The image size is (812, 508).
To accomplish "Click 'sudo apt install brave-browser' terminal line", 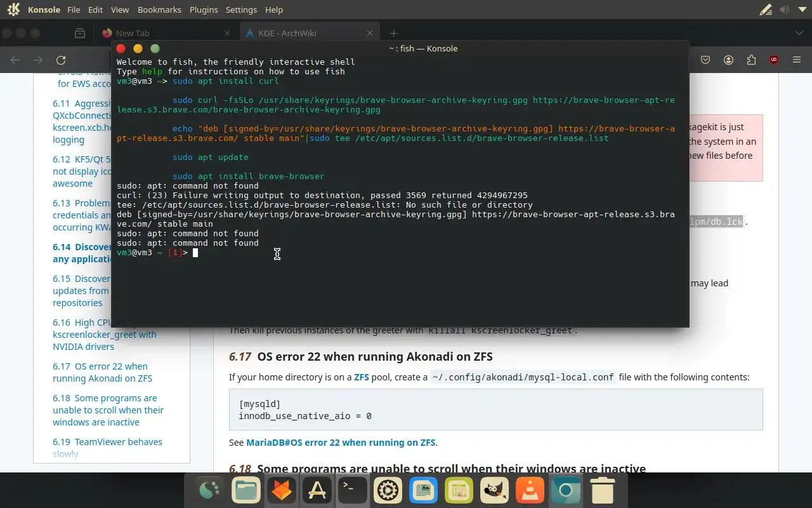I will pos(248,177).
